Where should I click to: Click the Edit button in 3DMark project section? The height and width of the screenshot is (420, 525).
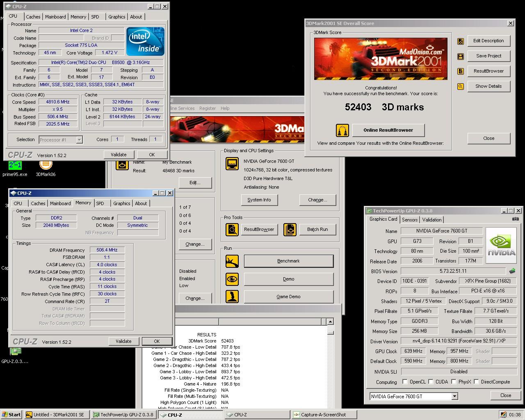195,183
